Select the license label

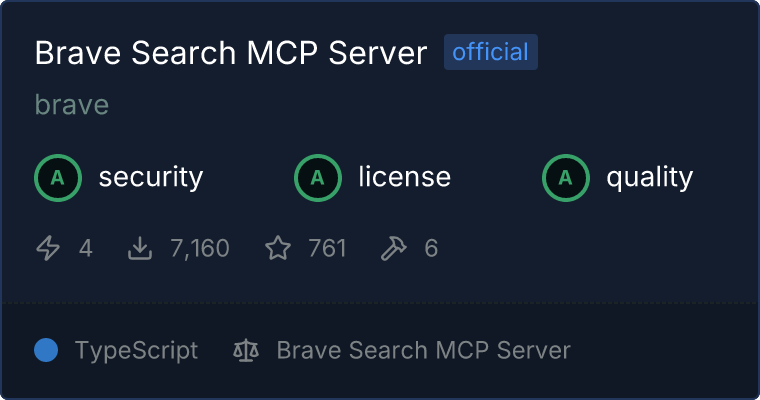pyautogui.click(x=405, y=176)
